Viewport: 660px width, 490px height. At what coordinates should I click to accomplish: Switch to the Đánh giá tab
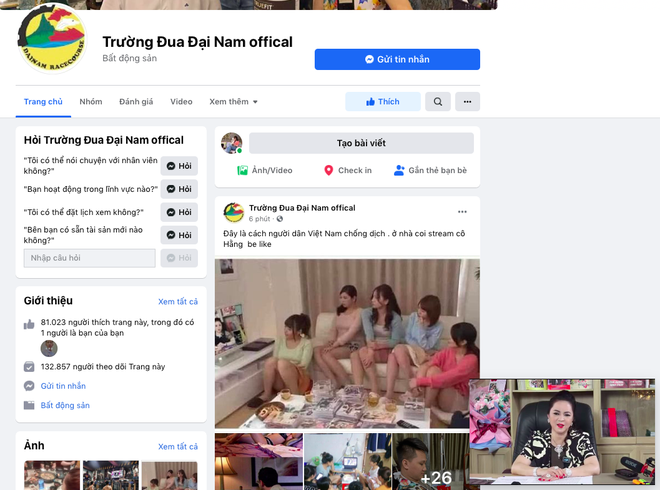[136, 102]
